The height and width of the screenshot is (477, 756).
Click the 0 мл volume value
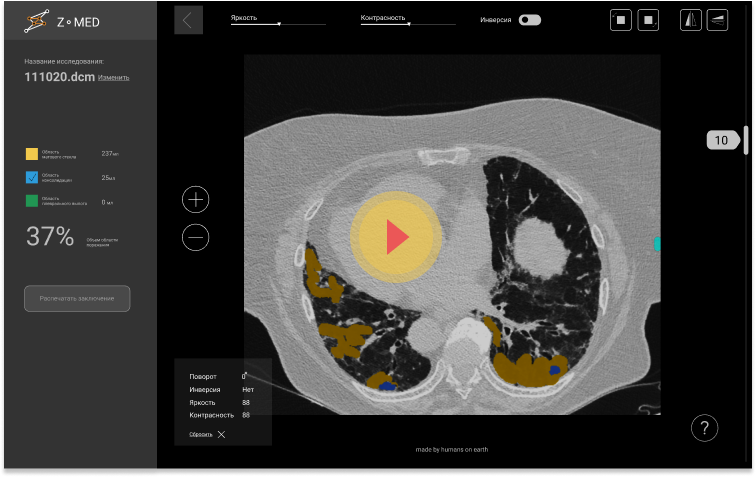(107, 202)
